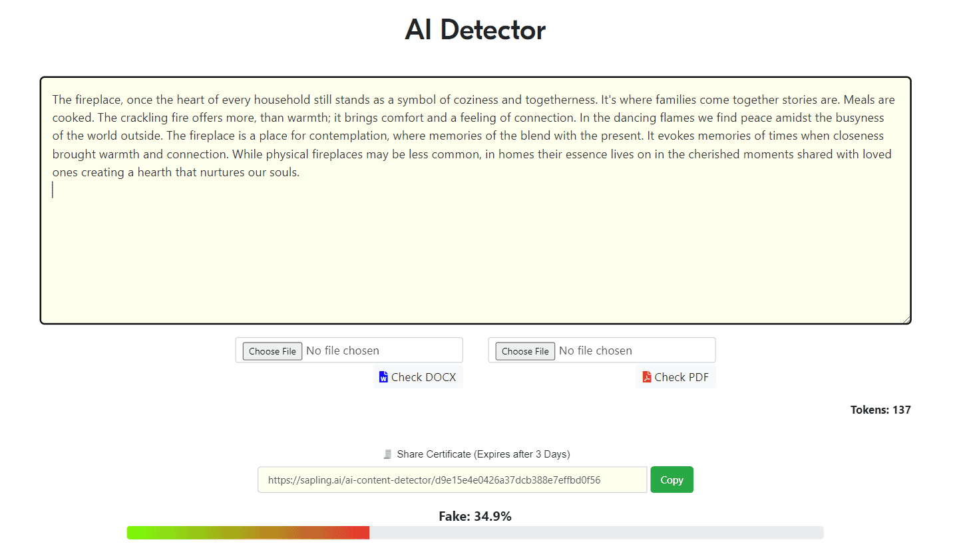Click the Fake: 34.9% result label

tap(475, 516)
